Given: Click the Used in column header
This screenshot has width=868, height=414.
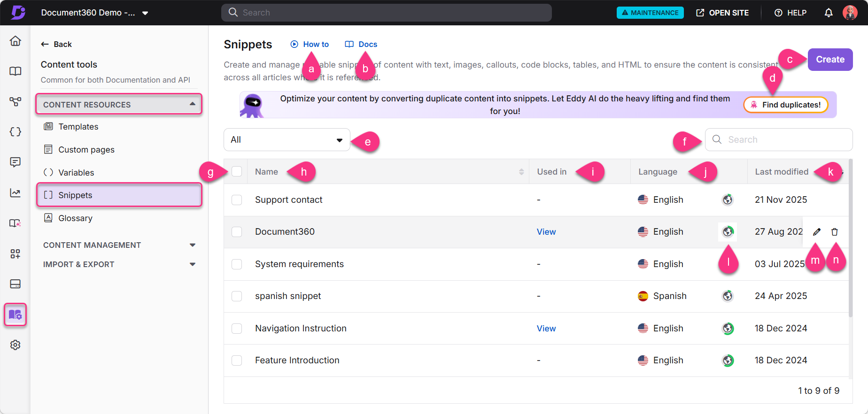Looking at the screenshot, I should pyautogui.click(x=552, y=172).
